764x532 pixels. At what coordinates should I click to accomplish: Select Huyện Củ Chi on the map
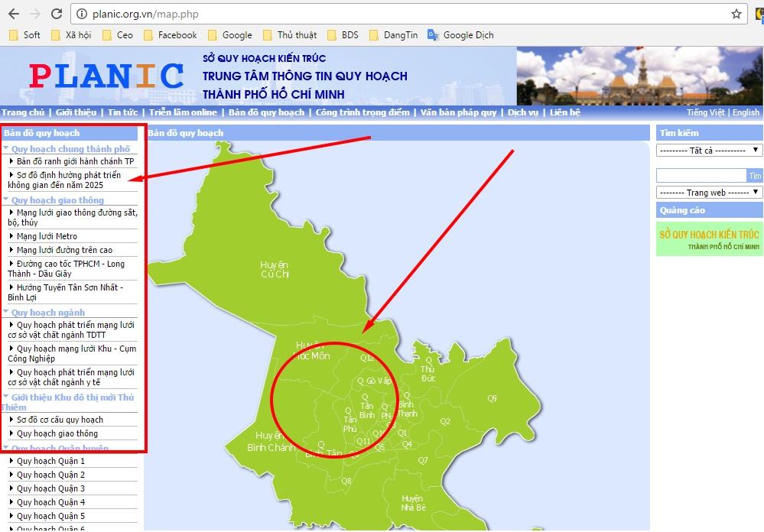275,268
